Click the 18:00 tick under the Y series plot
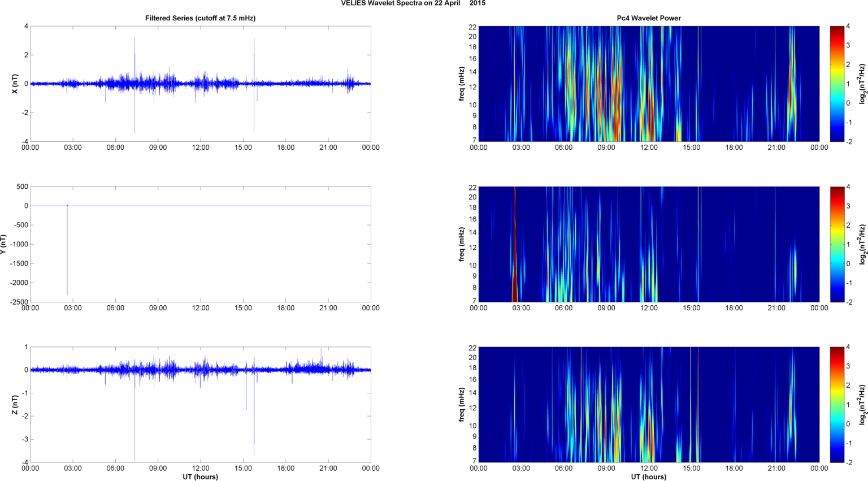868x481 pixels. point(286,308)
